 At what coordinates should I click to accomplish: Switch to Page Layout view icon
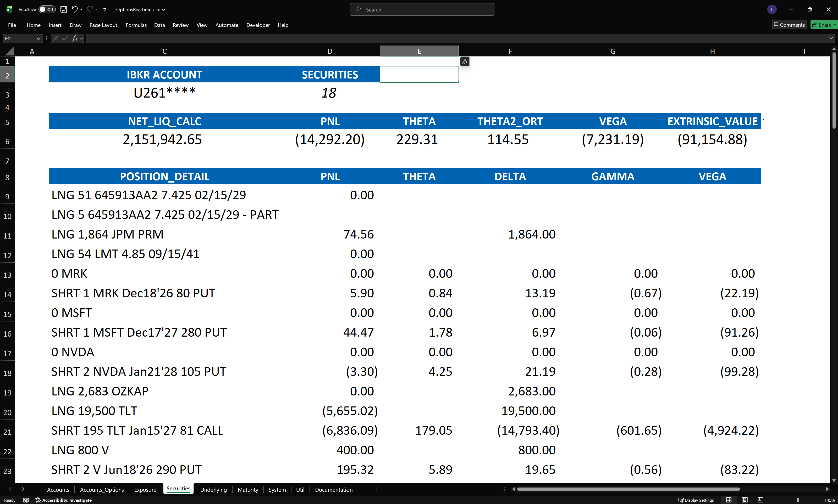click(x=745, y=500)
